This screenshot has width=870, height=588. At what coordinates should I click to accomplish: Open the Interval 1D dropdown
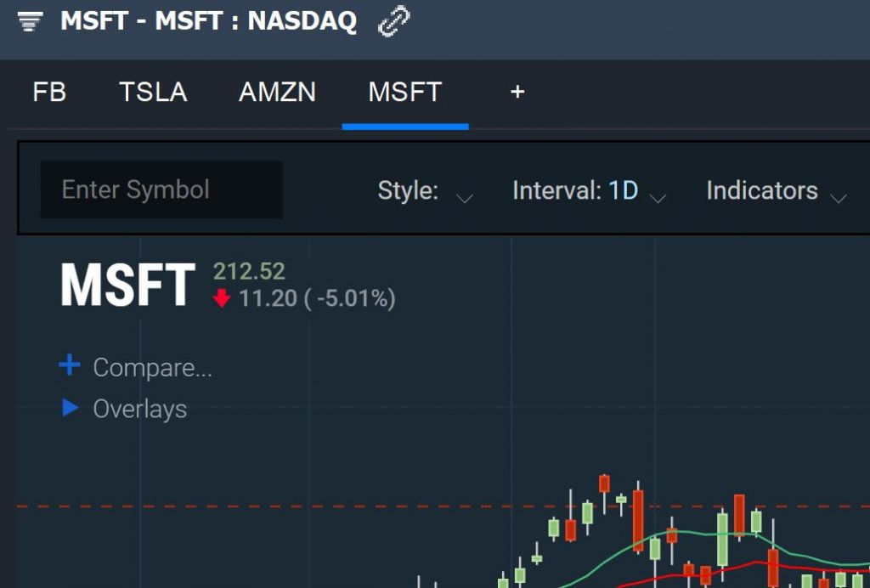click(x=590, y=191)
